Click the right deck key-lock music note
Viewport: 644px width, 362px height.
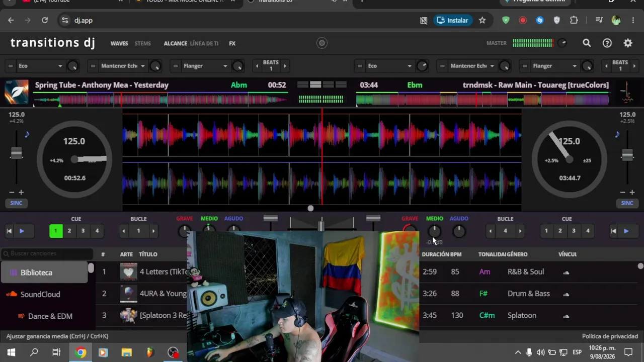tap(617, 134)
